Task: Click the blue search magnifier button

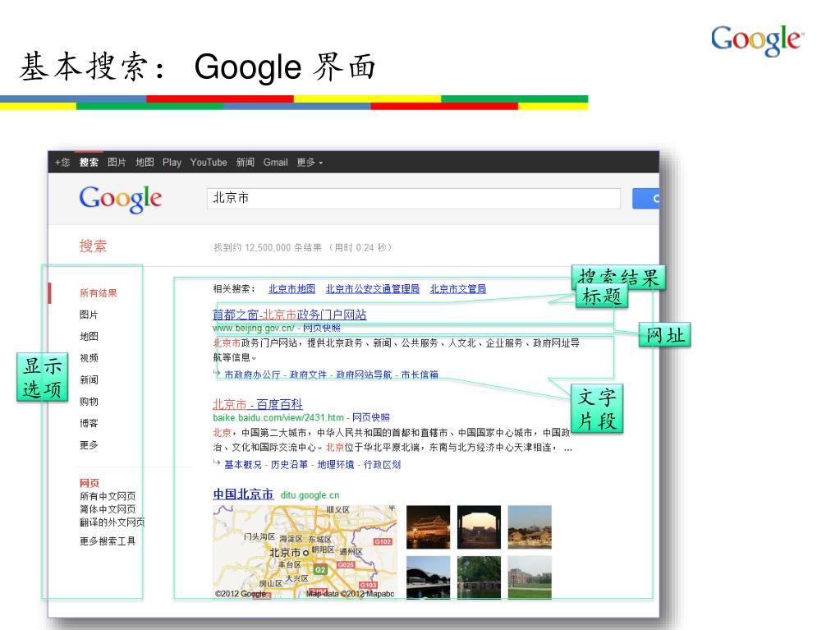Action: tap(645, 198)
